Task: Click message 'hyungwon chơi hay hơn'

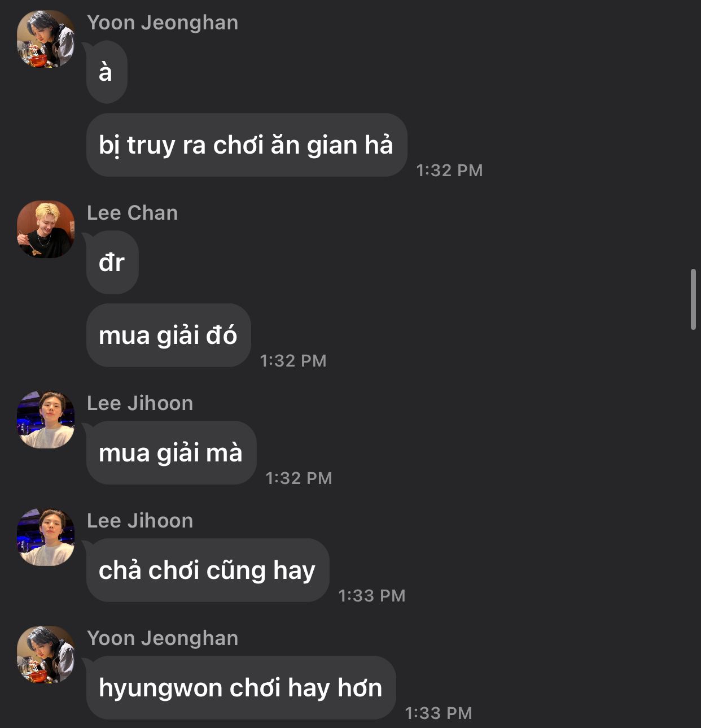Action: [241, 688]
